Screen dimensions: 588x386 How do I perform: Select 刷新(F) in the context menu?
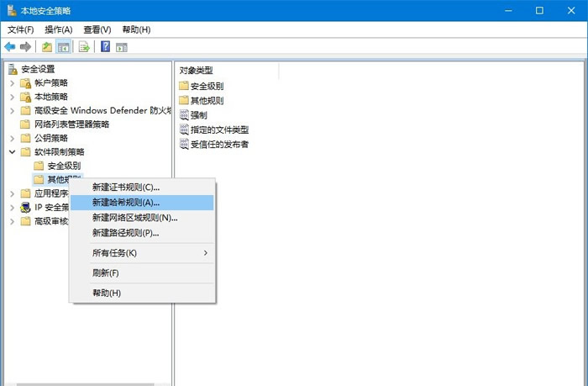coord(142,272)
